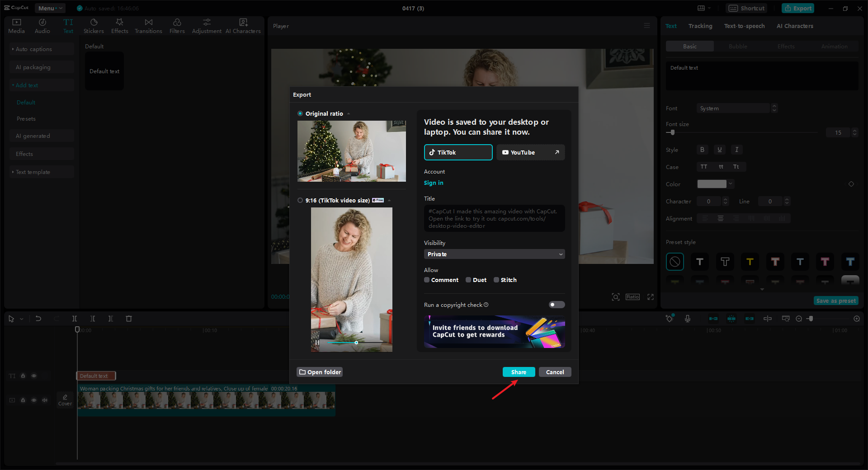Click the fullscreen player icon
Image resolution: width=868 pixels, height=470 pixels.
pyautogui.click(x=651, y=297)
